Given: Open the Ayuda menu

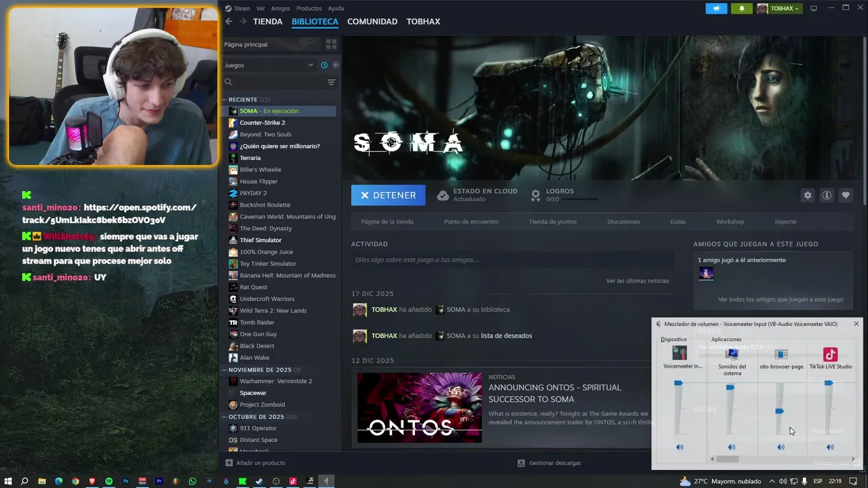Looking at the screenshot, I should click(336, 8).
